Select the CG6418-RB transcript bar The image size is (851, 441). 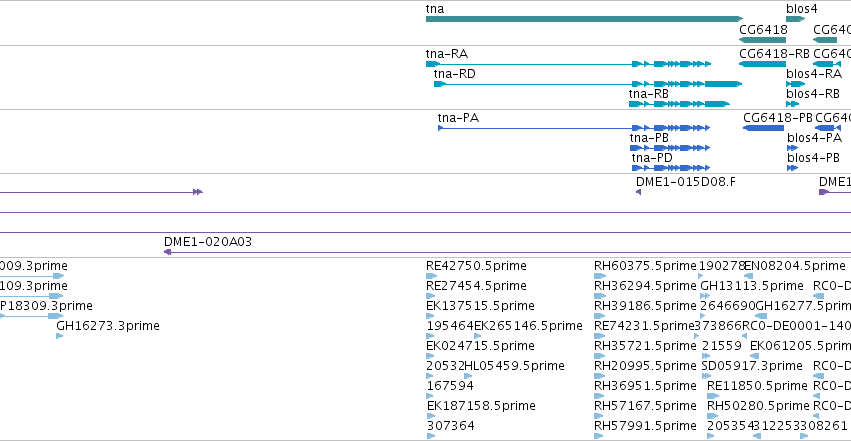coord(763,64)
